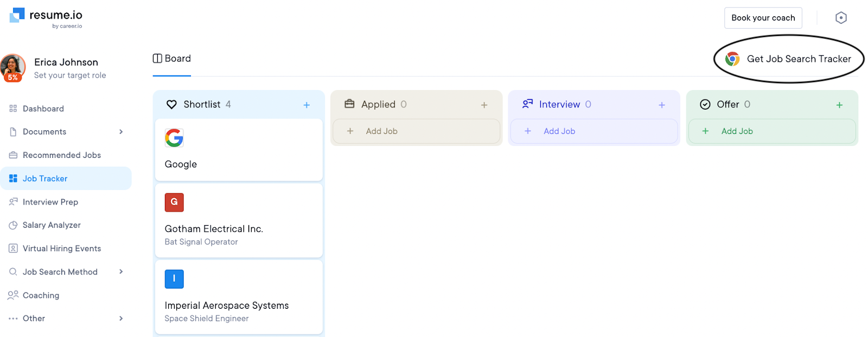This screenshot has height=337, width=868.
Task: Open Dashboard from the sidebar
Action: (43, 109)
